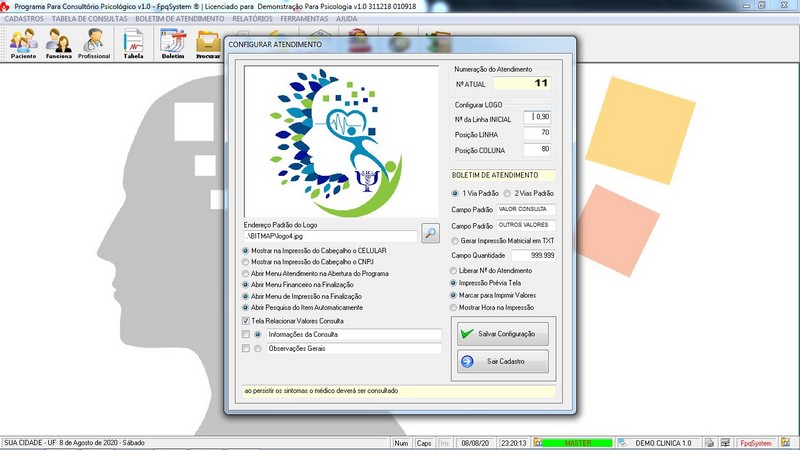Screen dimensions: 800x450
Task: Select the radio beside Informações da Consulta
Action: [x=258, y=334]
